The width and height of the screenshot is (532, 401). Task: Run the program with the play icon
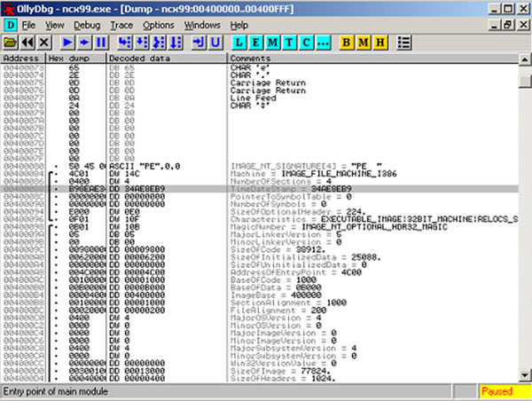pos(67,43)
